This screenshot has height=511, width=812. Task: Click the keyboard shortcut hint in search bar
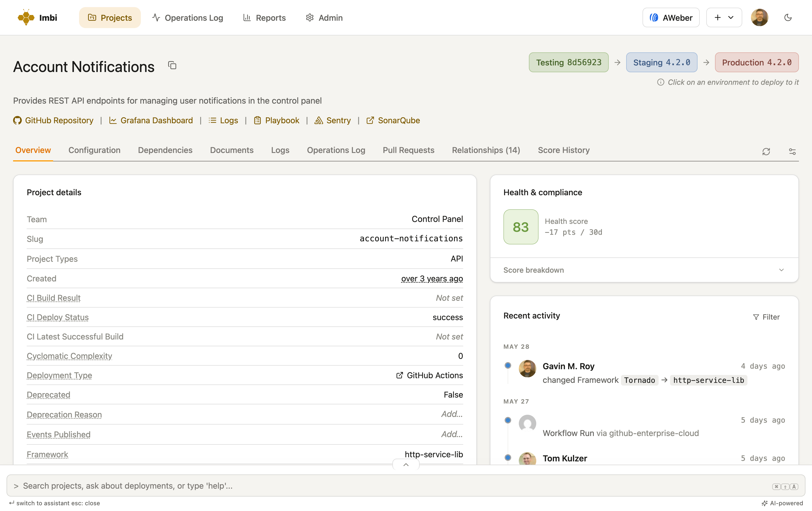coord(785,486)
